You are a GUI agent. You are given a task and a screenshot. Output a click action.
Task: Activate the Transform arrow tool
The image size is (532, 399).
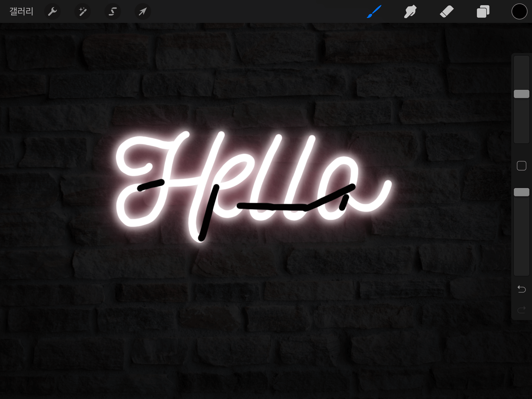143,12
